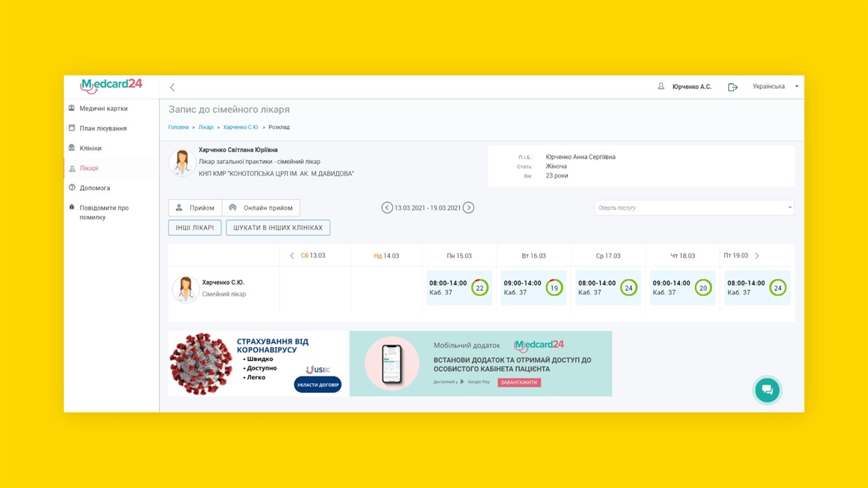This screenshot has height=488, width=868.
Task: Go to next week using right circle arrow
Action: point(469,208)
